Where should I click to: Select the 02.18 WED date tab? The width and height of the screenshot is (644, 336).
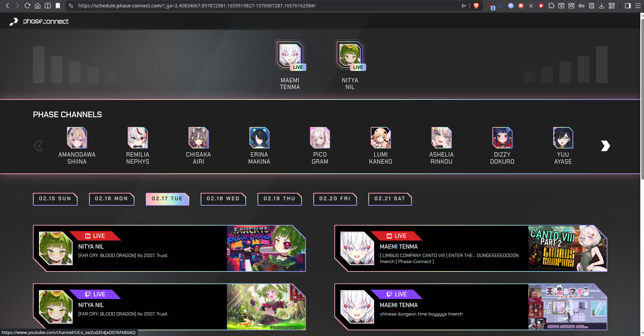click(x=223, y=199)
